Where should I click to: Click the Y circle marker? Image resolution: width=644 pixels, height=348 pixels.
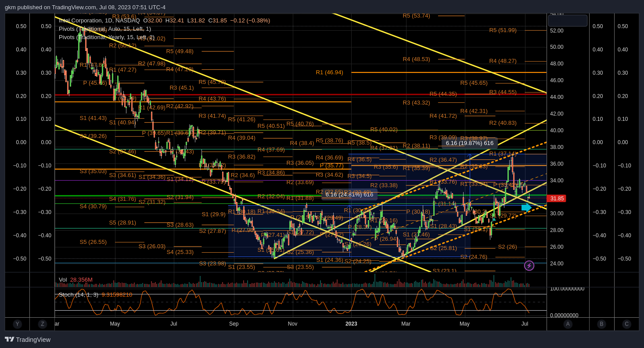[x=17, y=324]
